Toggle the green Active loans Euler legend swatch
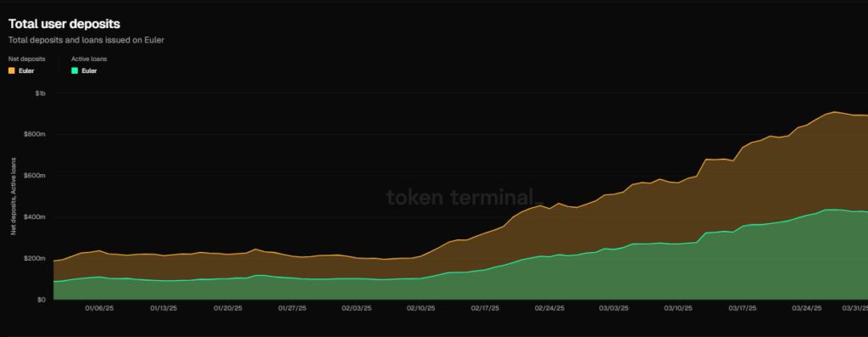Screen dimensions: 868x337 coord(75,70)
